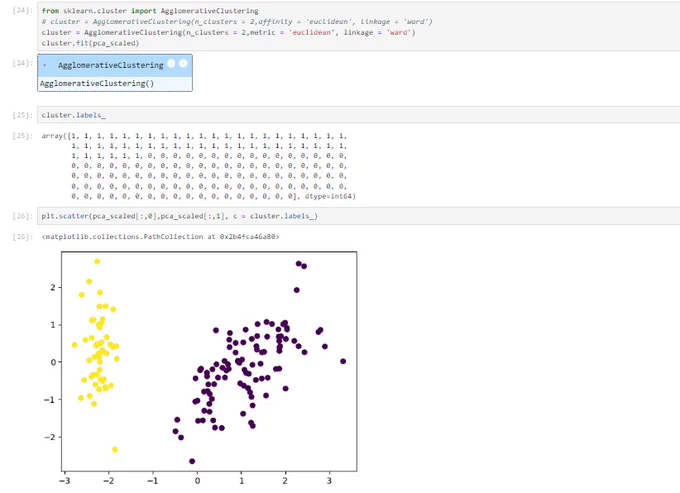Click the rightmost purple point in scatter plot

343,361
